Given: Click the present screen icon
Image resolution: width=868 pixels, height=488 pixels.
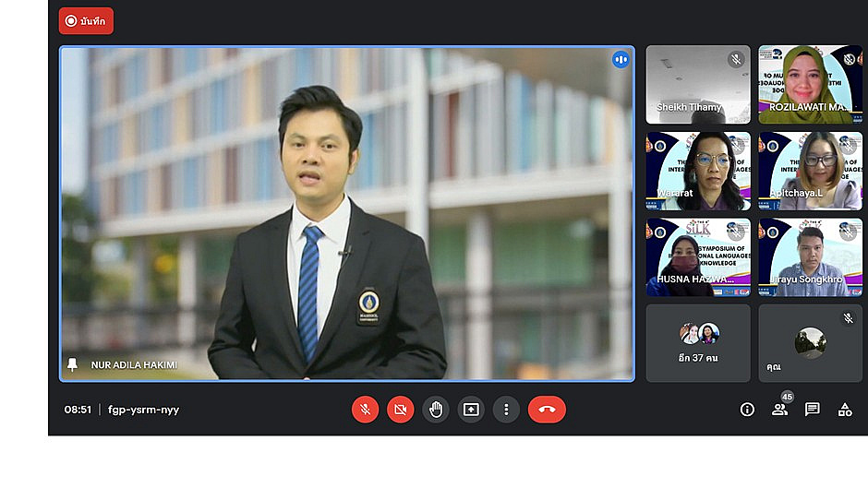Looking at the screenshot, I should [471, 410].
